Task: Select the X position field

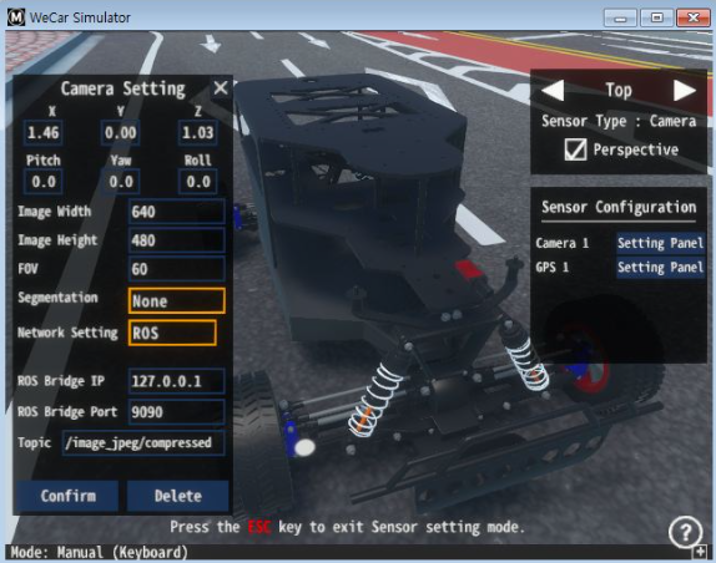Action: pos(43,133)
